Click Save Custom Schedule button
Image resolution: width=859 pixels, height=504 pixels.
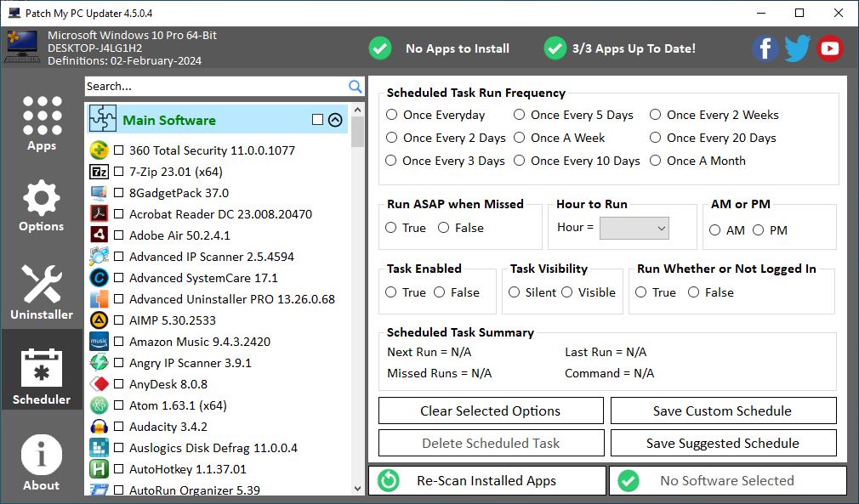click(x=723, y=411)
